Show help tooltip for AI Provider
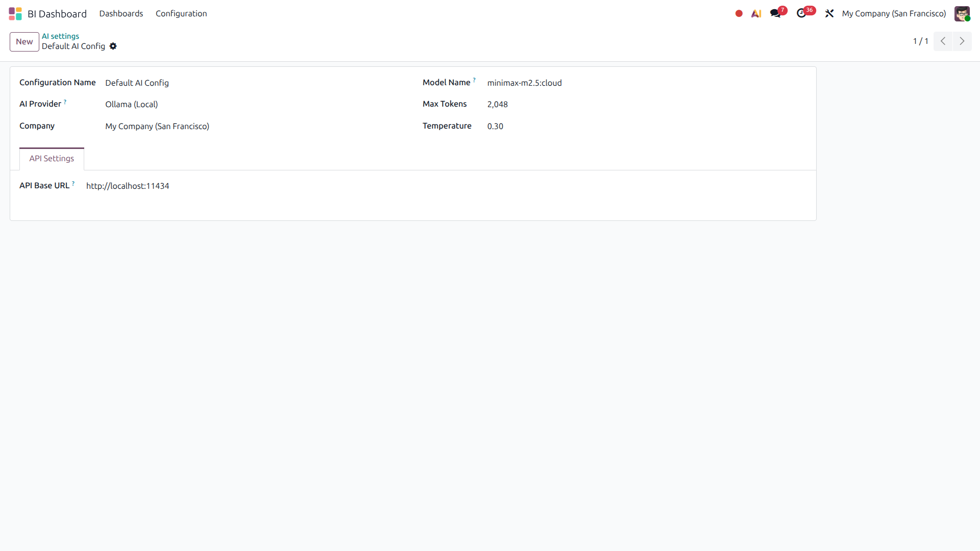980x551 pixels. coord(65,102)
